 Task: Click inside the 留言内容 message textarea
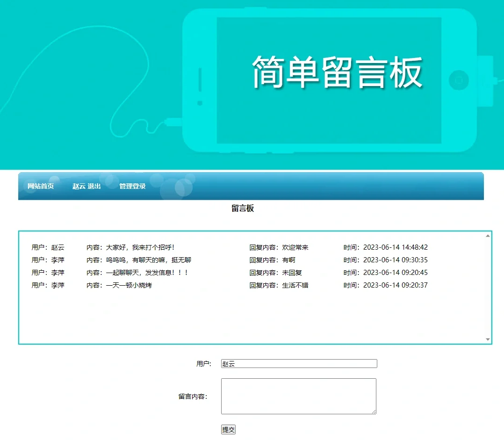point(298,396)
